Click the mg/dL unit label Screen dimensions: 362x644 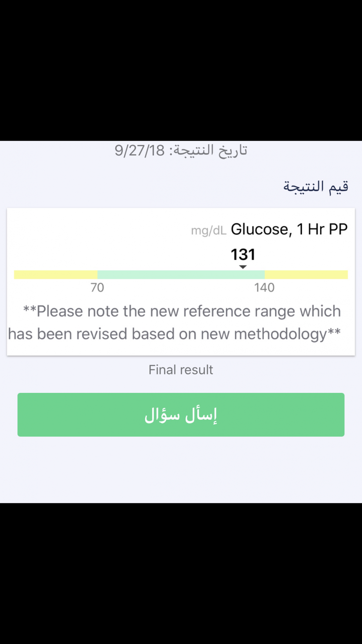tap(209, 230)
